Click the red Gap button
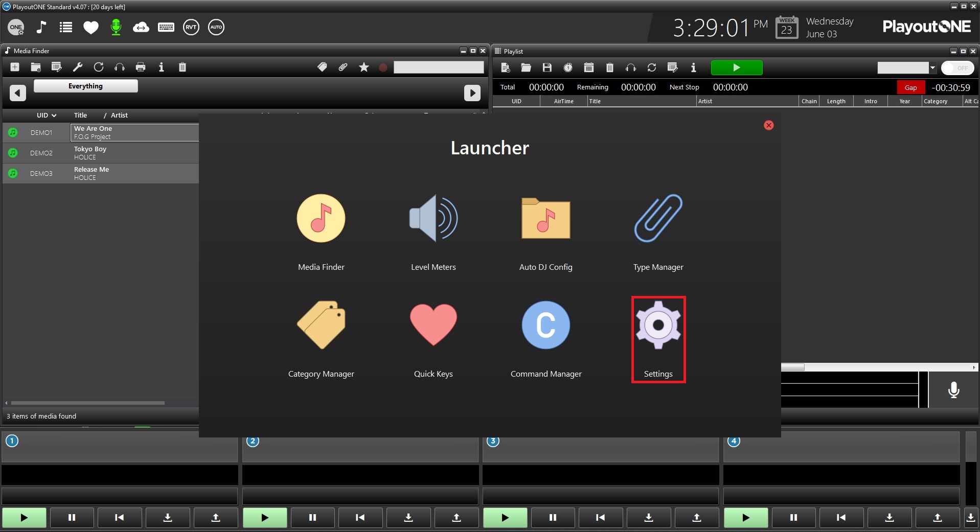The image size is (980, 532). (x=910, y=87)
